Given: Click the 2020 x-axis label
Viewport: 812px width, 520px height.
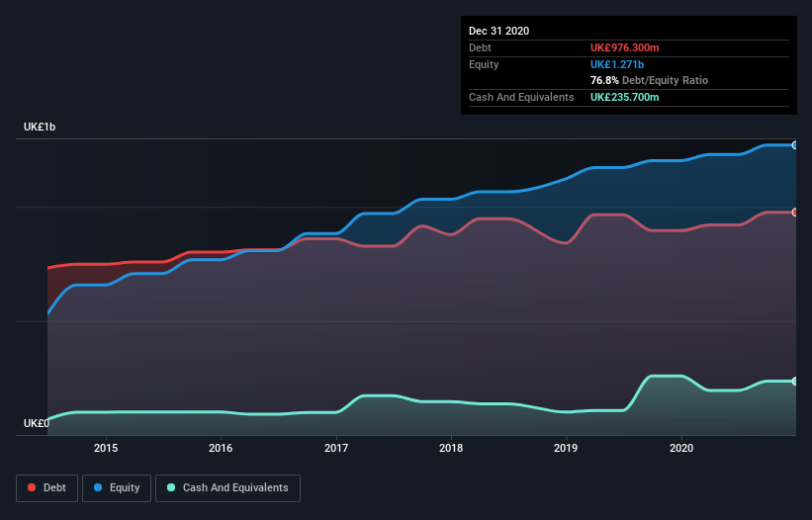Looking at the screenshot, I should [x=681, y=448].
